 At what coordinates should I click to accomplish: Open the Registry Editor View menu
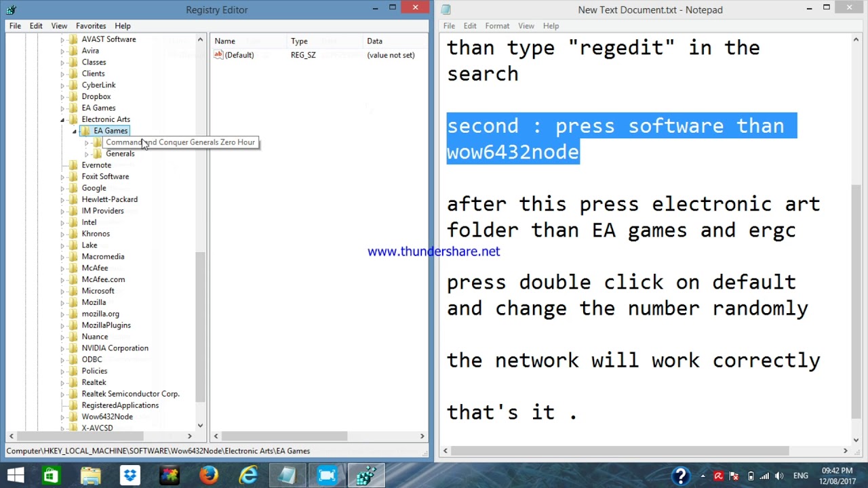[59, 26]
